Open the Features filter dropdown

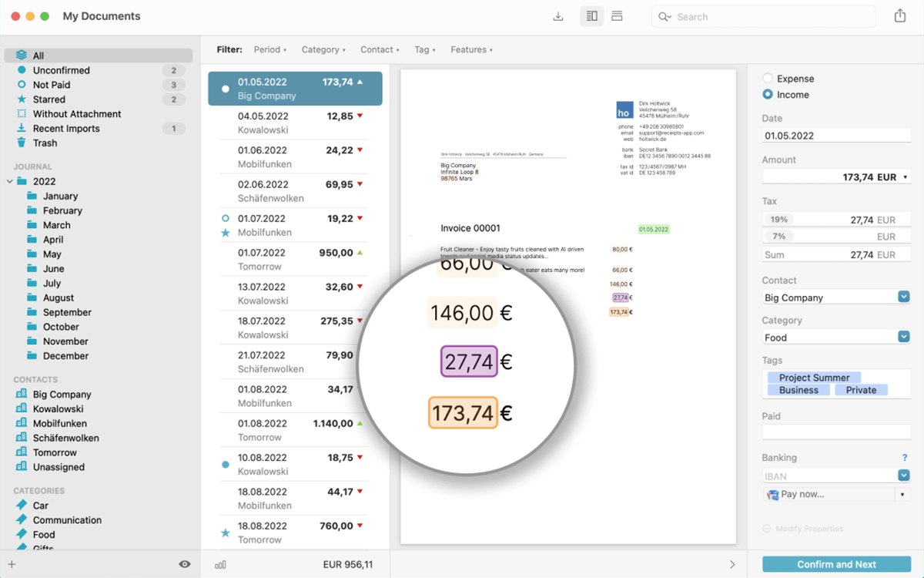(x=471, y=49)
